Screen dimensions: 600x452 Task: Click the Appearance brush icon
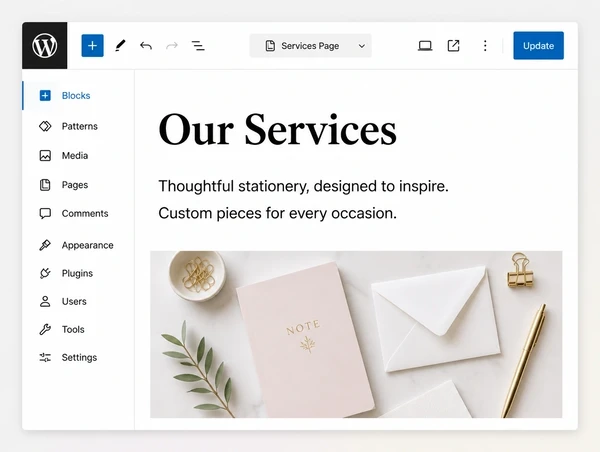45,245
